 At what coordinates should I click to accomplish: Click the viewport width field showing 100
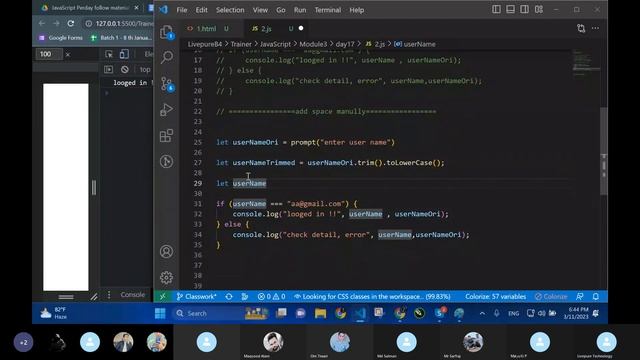click(49, 54)
